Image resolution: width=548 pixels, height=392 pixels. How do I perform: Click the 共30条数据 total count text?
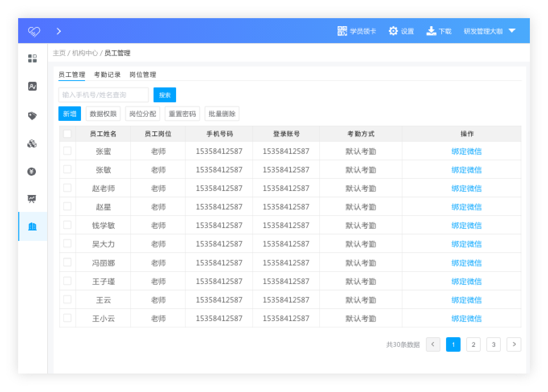pyautogui.click(x=403, y=345)
